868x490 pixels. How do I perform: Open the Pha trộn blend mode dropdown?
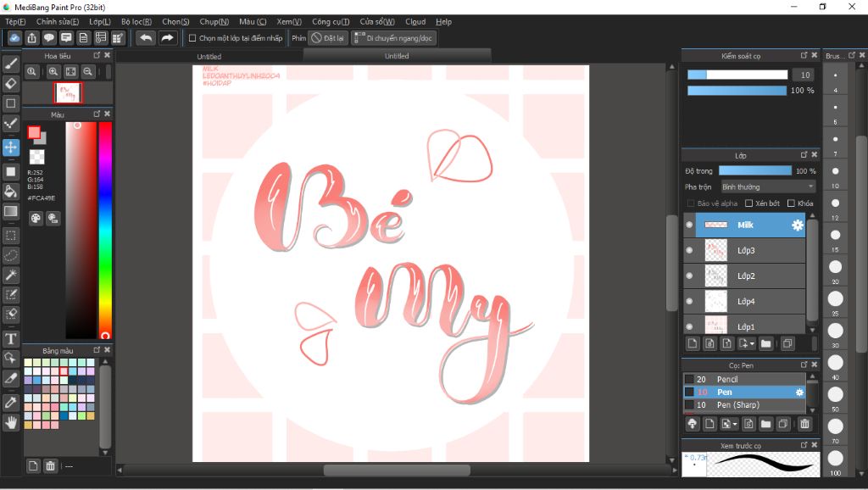tap(768, 187)
